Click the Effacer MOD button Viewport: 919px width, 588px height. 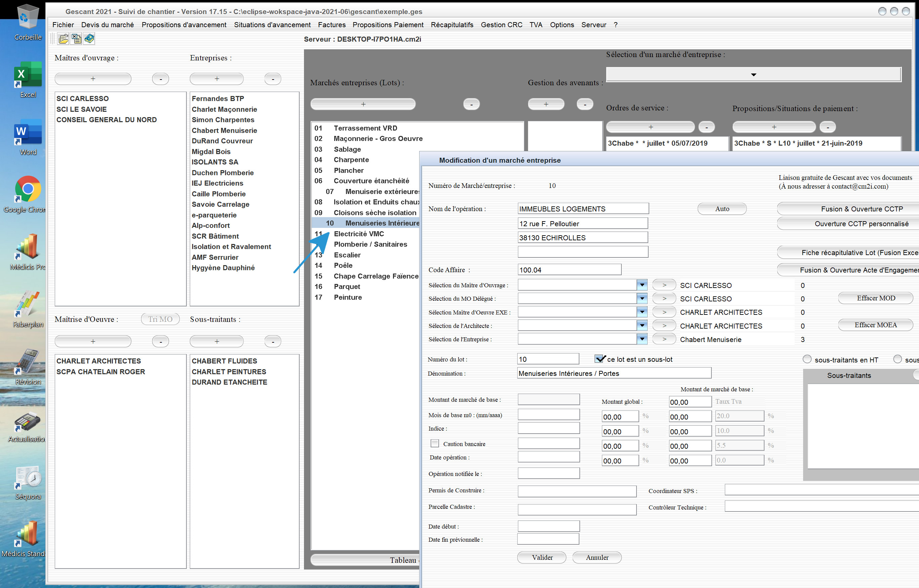tap(875, 298)
